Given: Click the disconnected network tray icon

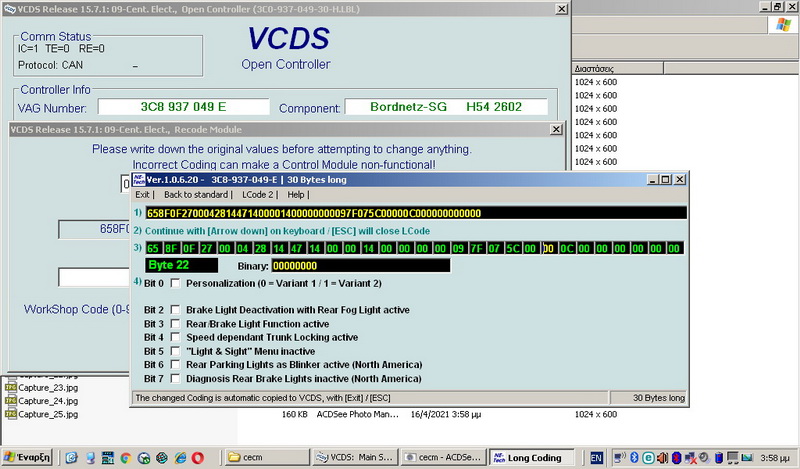Looking at the screenshot, I should click(x=690, y=457).
